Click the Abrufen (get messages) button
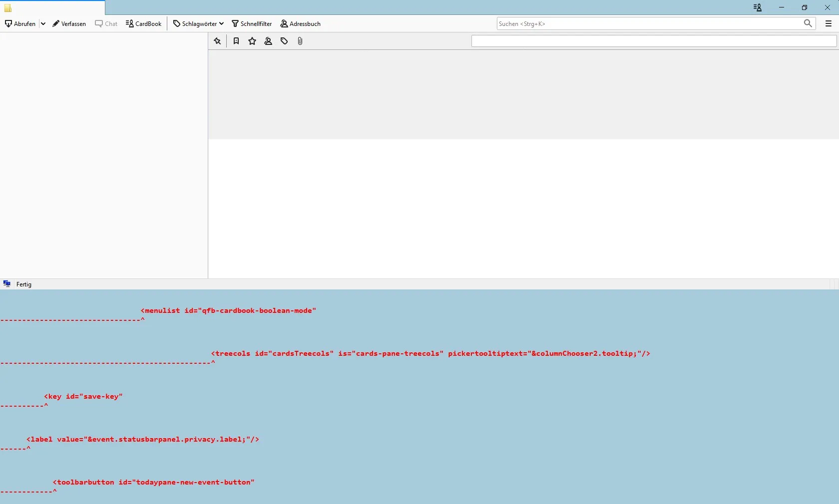The image size is (839, 504). pos(20,23)
